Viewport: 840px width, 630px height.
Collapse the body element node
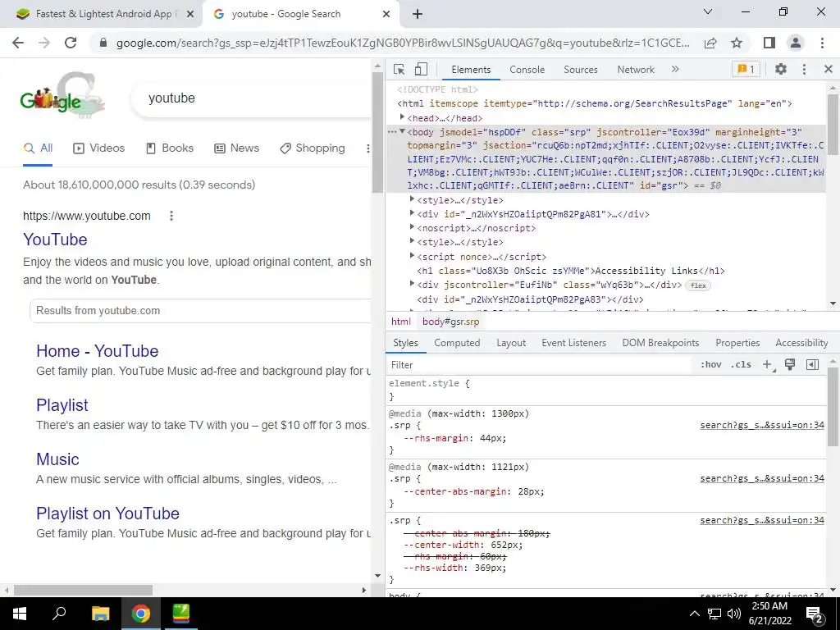tap(402, 132)
